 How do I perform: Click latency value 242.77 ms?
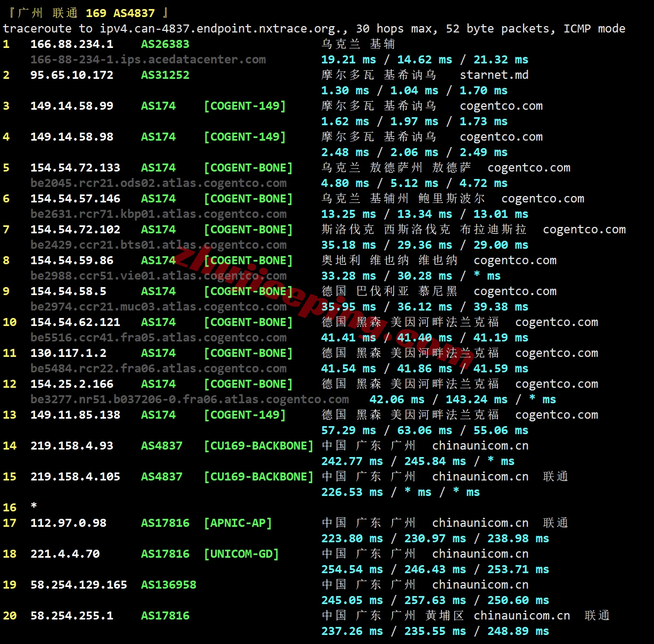click(x=352, y=461)
